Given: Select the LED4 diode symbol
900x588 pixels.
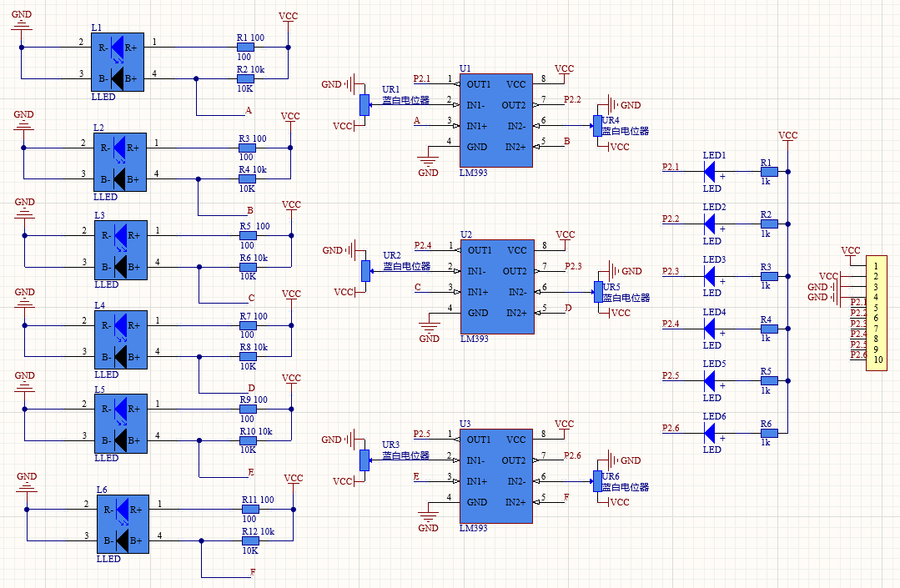Looking at the screenshot, I should coord(710,329).
